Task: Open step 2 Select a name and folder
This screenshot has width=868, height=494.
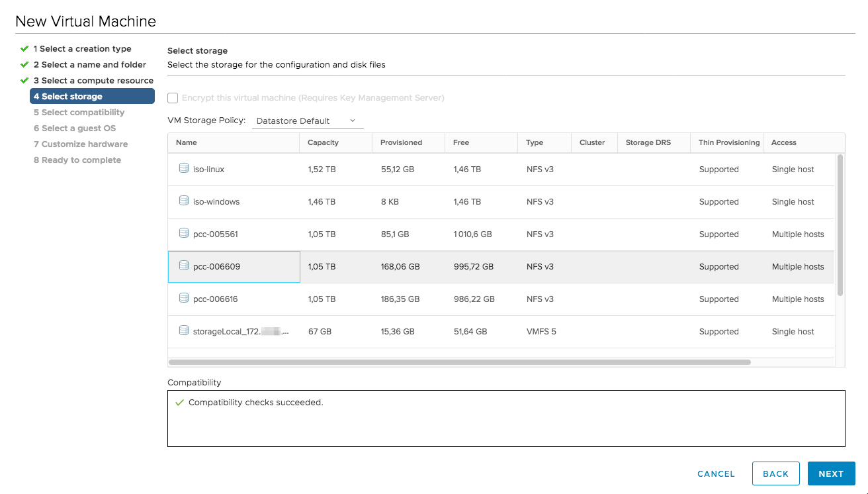Action: [x=90, y=65]
